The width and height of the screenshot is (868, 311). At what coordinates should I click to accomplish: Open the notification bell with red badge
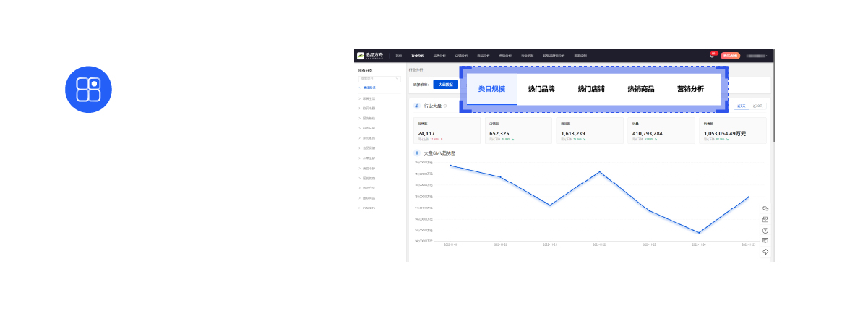click(x=713, y=55)
